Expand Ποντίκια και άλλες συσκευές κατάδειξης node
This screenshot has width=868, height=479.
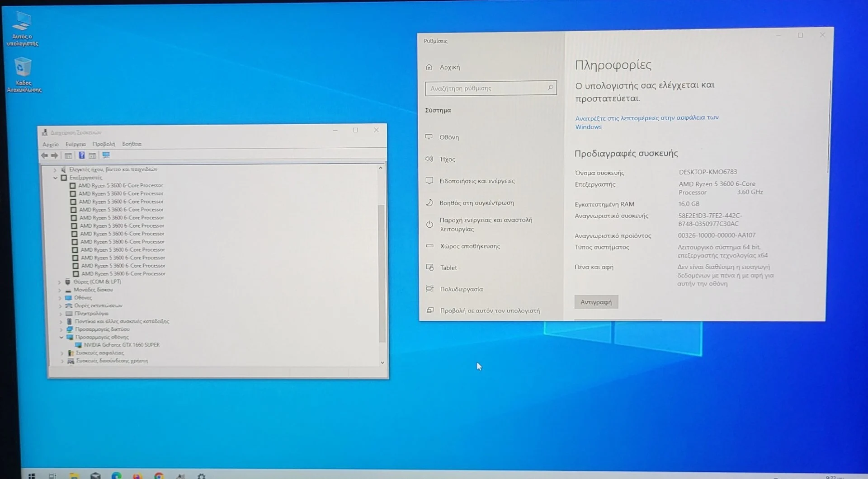click(61, 322)
